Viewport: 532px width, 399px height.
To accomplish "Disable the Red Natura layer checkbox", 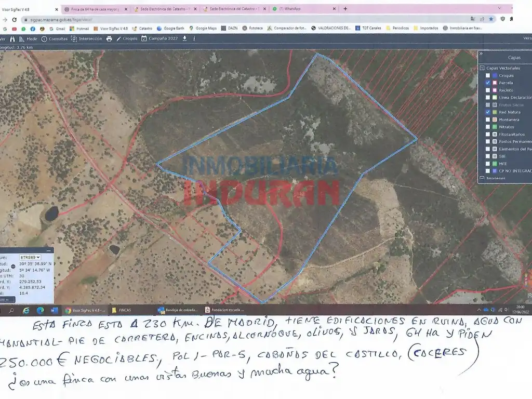I will point(488,112).
